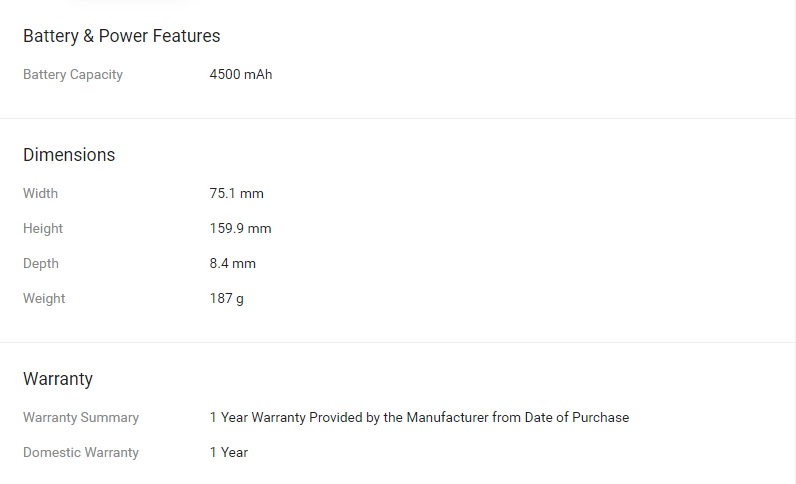This screenshot has width=796, height=484.
Task: Select the 159.9 mm height value
Action: (x=241, y=228)
